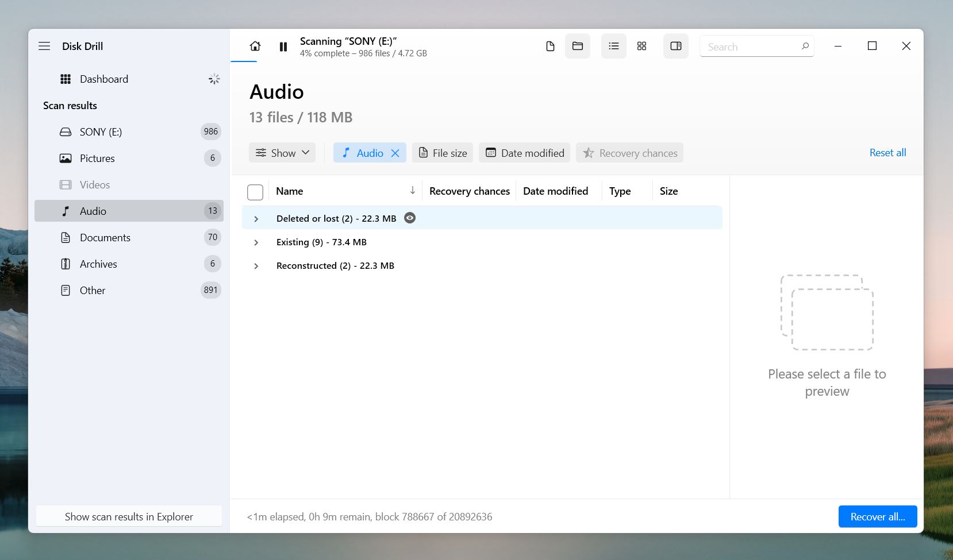Show Documents category
The image size is (953, 560).
[x=129, y=237]
